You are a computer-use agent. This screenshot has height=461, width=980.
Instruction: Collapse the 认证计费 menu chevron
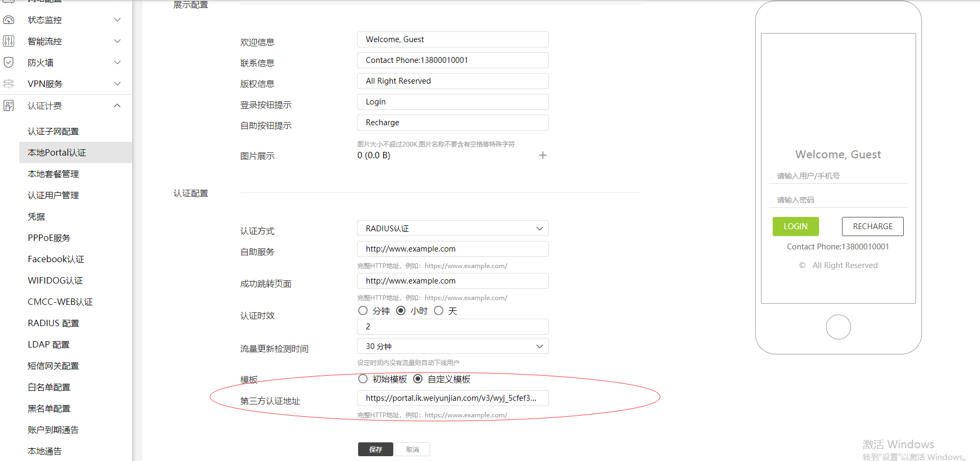117,106
